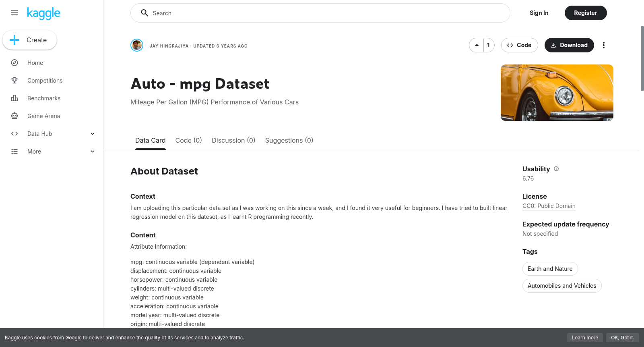Screen dimensions: 644x347
Task: Click 'horsepower: continuous variable' line
Action: [174, 280]
